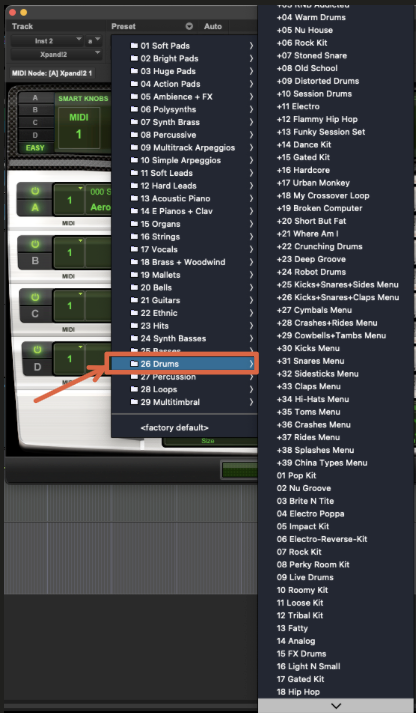Open 28 Loops preset folder
Screen dimensions: 416x713
pos(185,389)
